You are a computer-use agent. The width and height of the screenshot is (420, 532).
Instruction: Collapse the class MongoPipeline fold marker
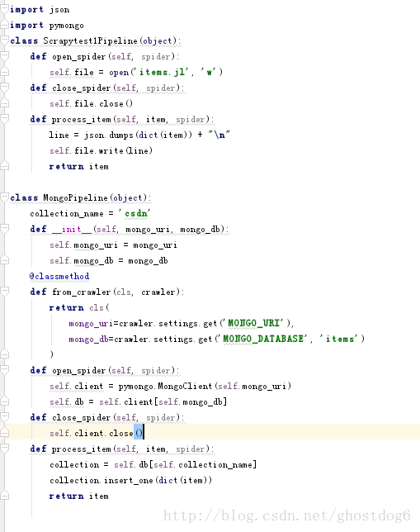pyautogui.click(x=4, y=197)
